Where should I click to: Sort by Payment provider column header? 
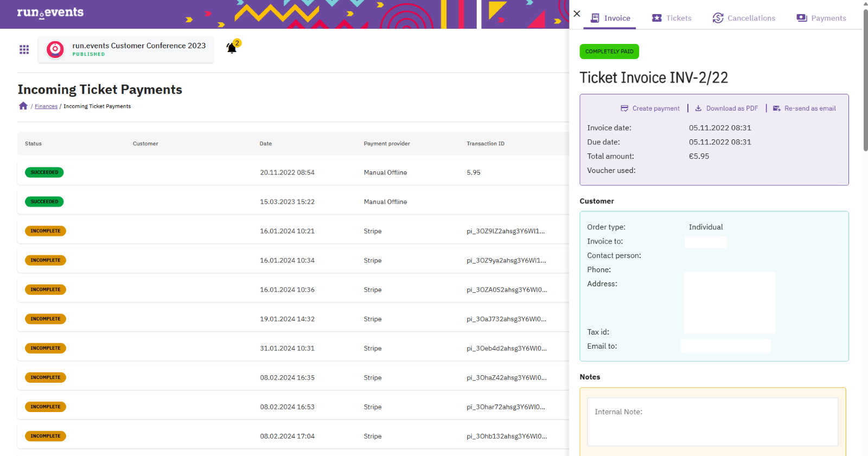point(387,144)
